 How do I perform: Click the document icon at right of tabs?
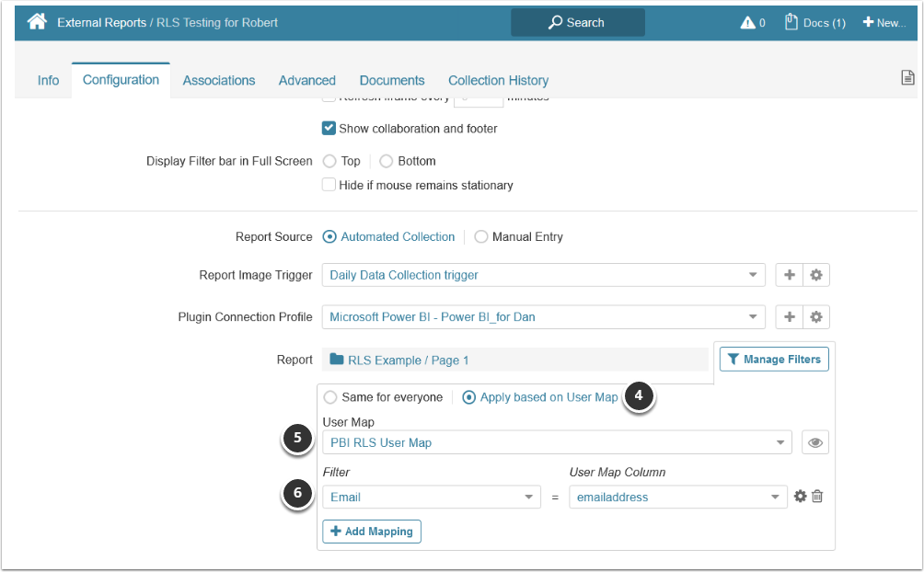pyautogui.click(x=907, y=78)
